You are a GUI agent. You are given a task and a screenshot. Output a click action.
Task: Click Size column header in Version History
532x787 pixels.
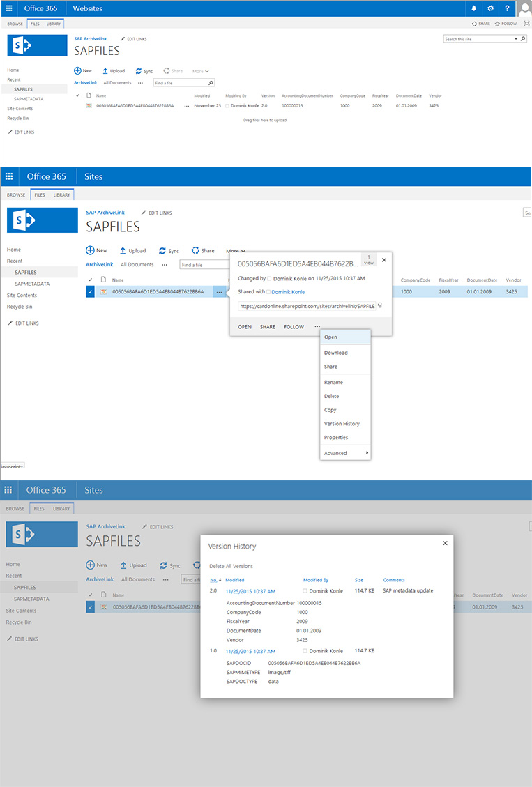coord(359,580)
